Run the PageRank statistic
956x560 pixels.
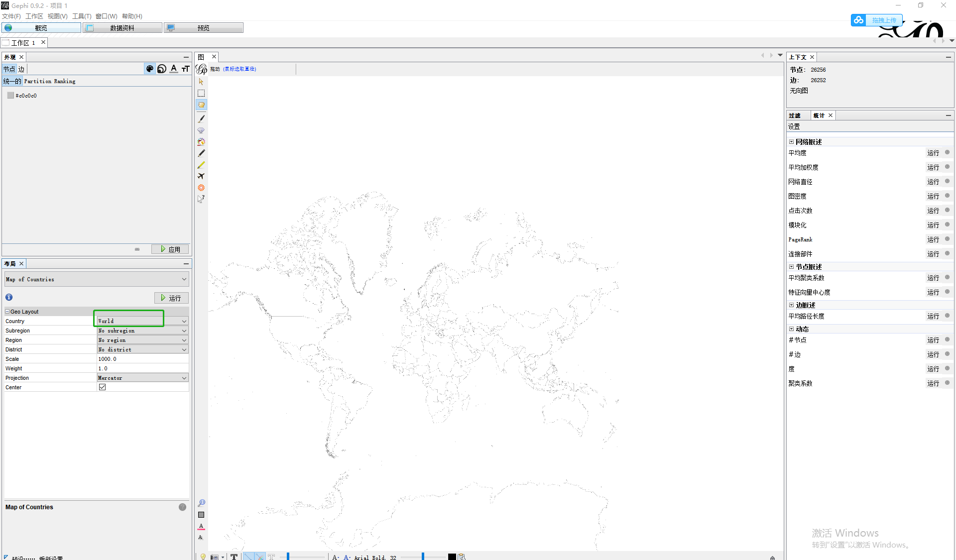click(934, 239)
